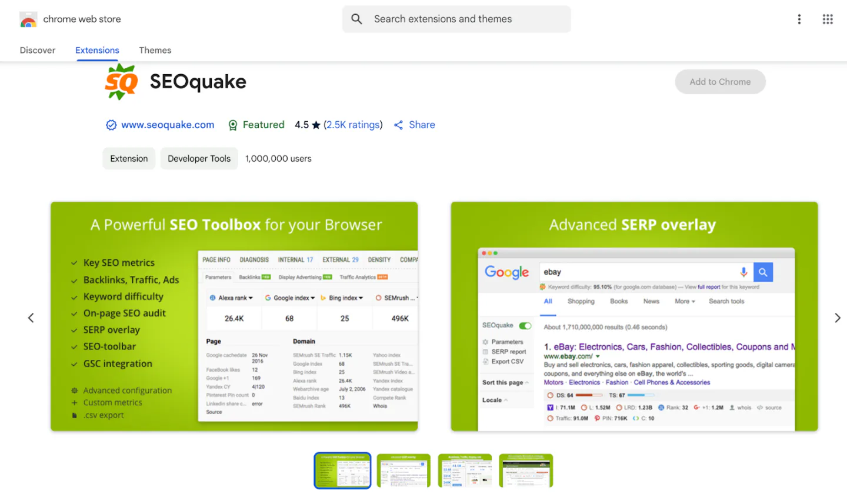
Task: Open the three-dot more options menu
Action: (799, 19)
